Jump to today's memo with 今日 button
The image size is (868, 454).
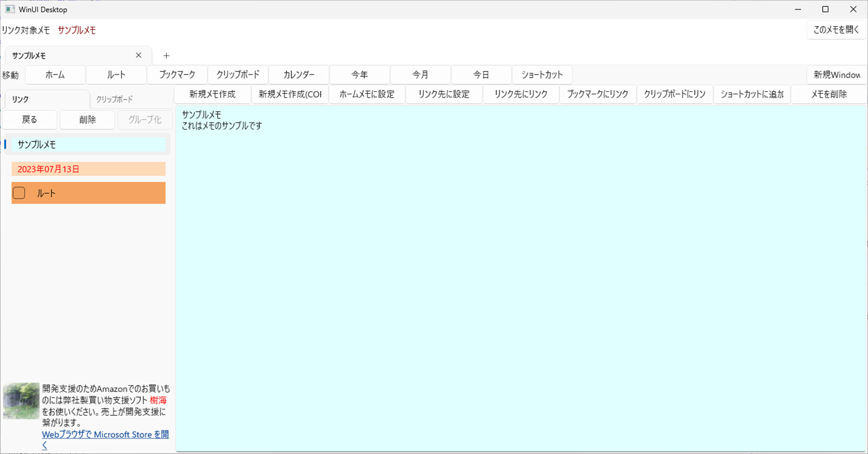(481, 74)
